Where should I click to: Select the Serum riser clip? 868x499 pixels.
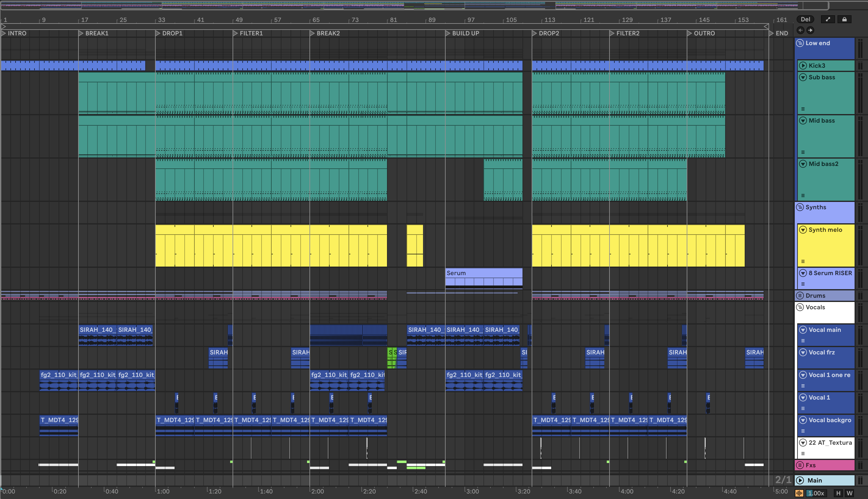point(483,273)
